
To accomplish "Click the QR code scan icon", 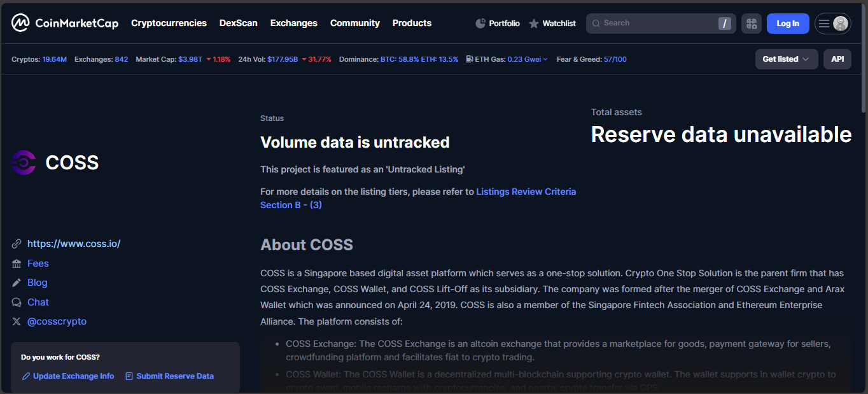I will (x=751, y=24).
